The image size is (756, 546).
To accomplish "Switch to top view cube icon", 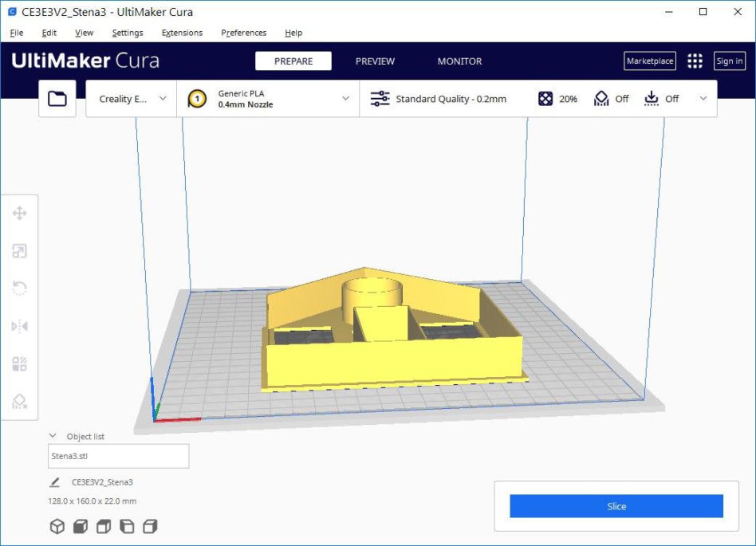I will (104, 526).
